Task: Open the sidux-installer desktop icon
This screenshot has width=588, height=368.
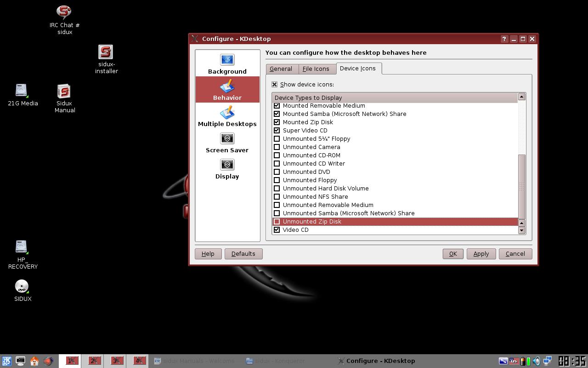Action: coord(106,59)
